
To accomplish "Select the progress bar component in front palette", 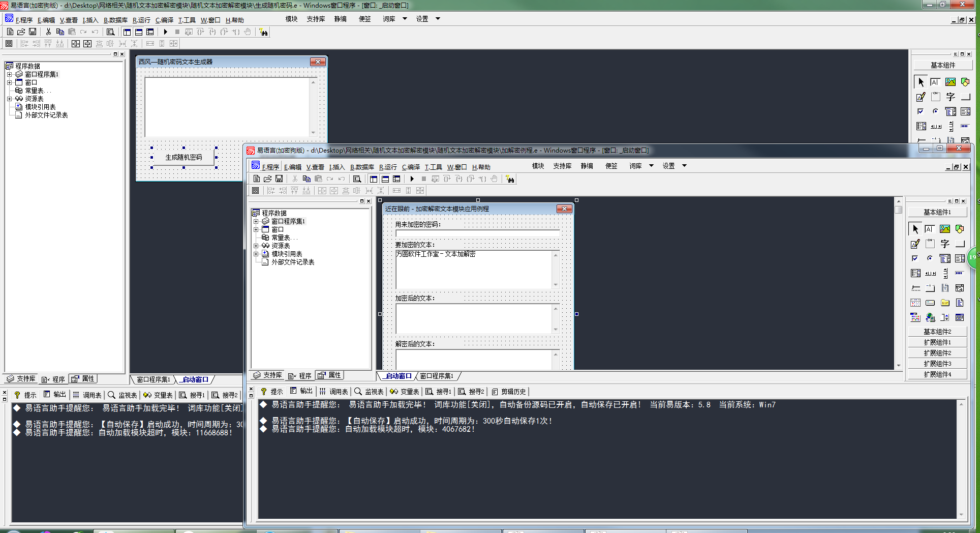I will [x=960, y=273].
